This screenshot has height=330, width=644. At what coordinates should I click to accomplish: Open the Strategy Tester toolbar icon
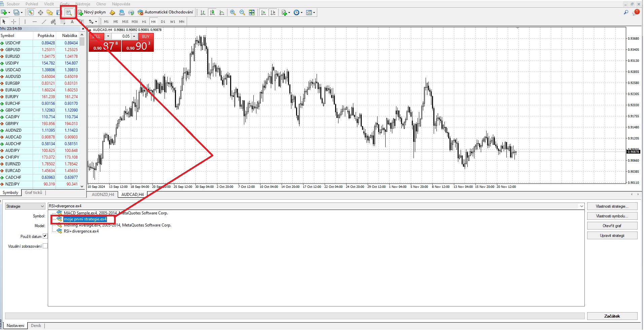[x=69, y=12]
